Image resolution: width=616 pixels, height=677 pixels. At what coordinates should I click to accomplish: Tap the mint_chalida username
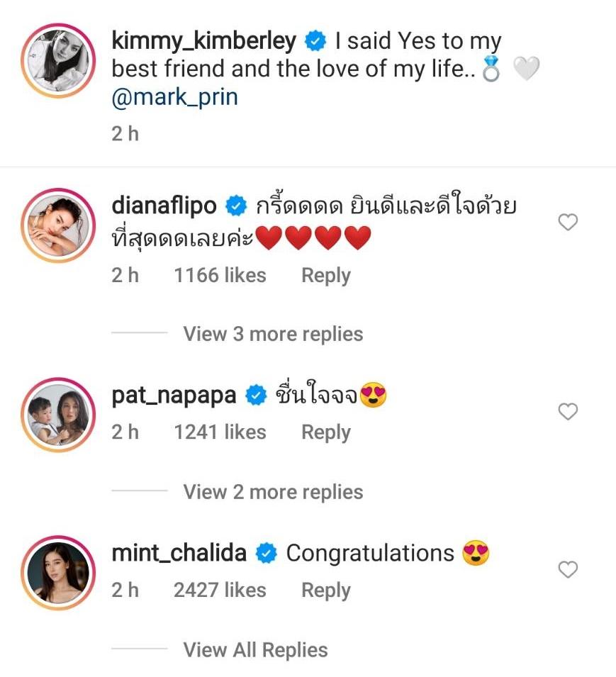point(179,553)
